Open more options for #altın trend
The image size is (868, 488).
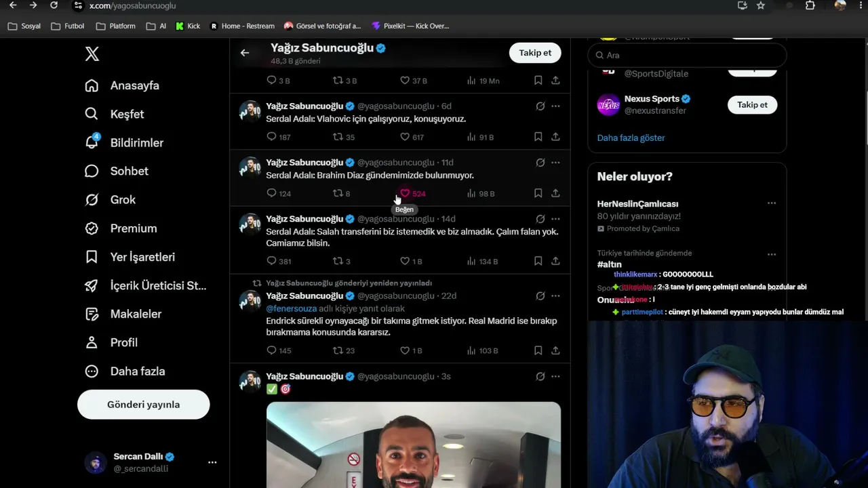[771, 255]
